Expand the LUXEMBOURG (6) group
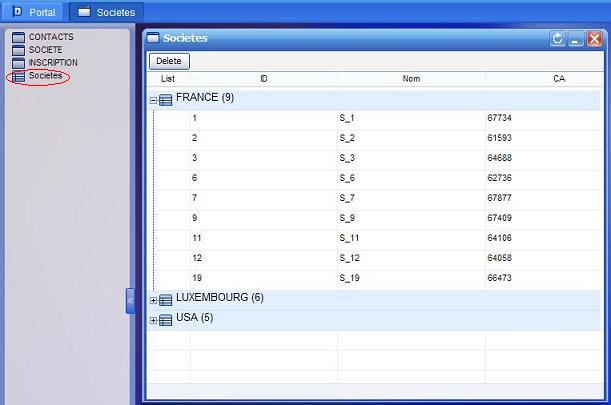 154,300
